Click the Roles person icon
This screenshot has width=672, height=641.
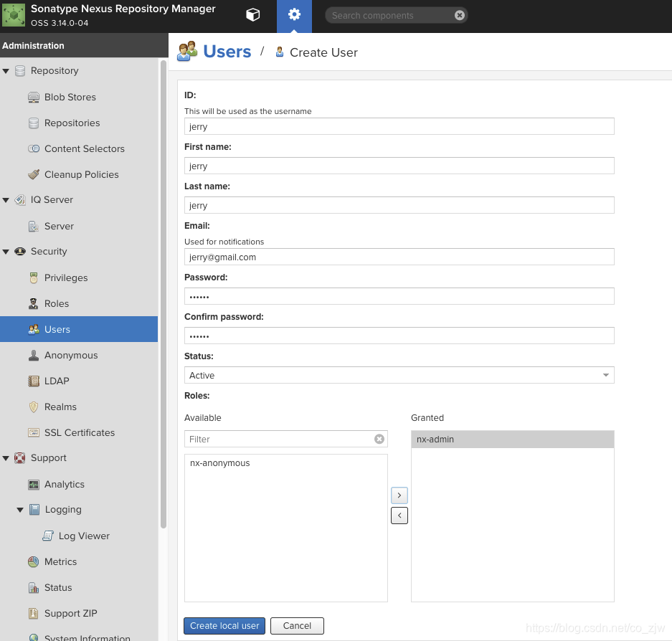pyautogui.click(x=34, y=303)
